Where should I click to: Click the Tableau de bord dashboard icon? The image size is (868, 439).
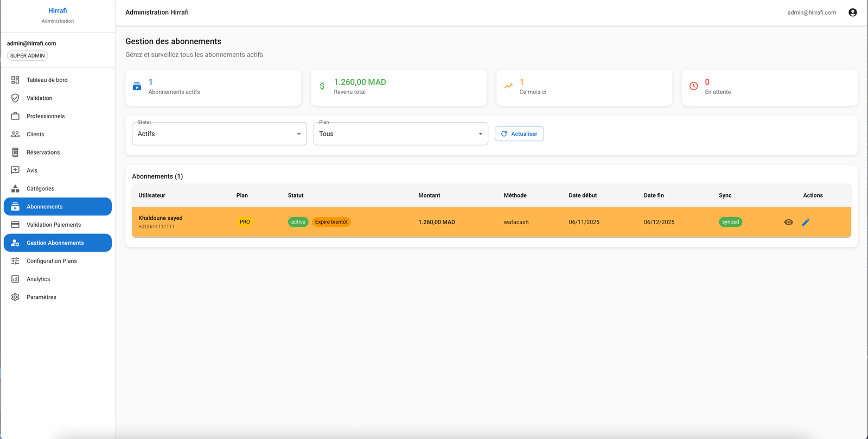click(x=15, y=80)
